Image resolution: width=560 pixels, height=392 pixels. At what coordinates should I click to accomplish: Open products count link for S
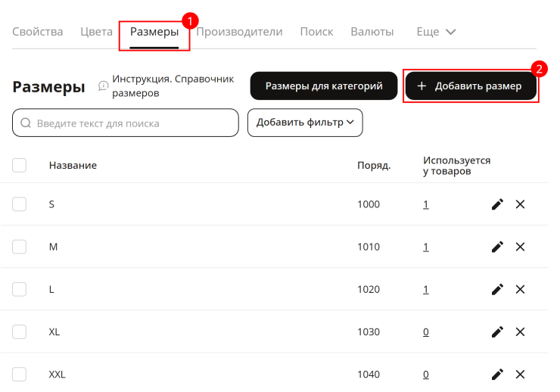426,204
